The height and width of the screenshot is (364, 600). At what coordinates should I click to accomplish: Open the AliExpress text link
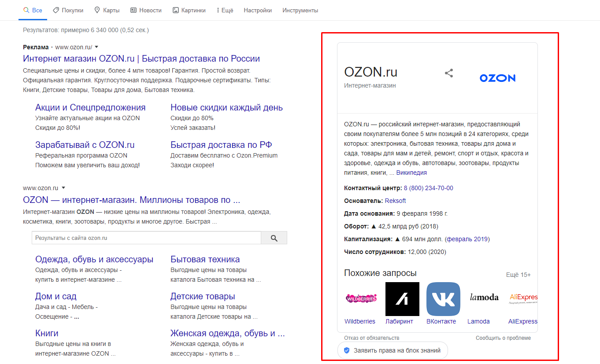pos(523,321)
